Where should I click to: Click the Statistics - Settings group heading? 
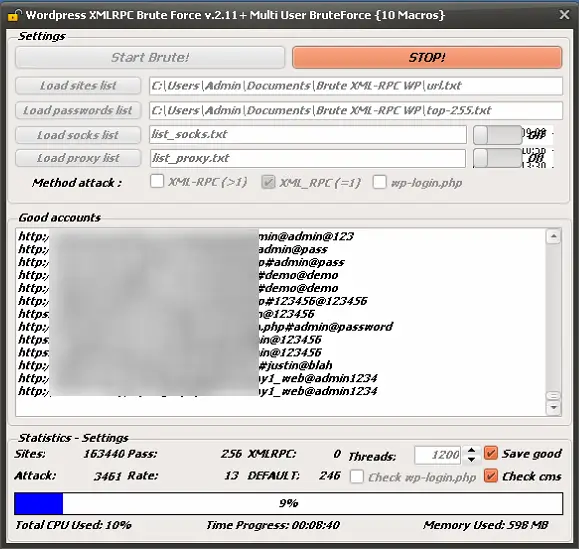73,438
